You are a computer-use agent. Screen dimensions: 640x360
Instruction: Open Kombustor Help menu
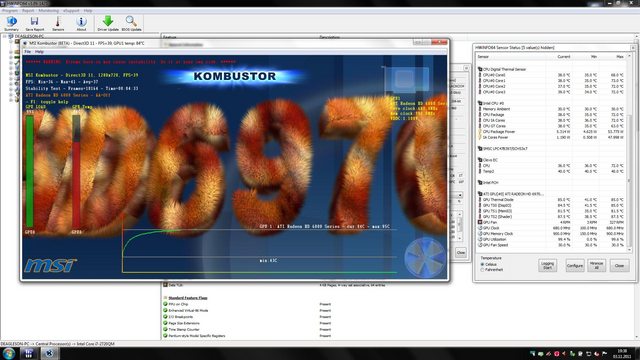coord(39,52)
